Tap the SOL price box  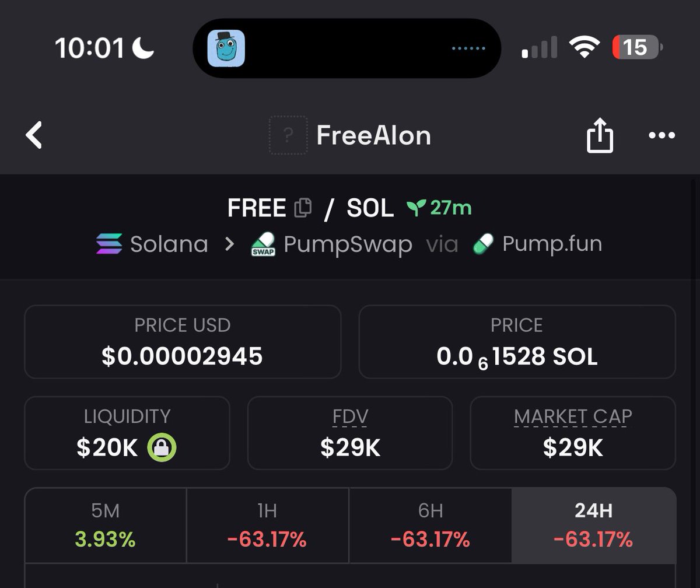pos(517,342)
